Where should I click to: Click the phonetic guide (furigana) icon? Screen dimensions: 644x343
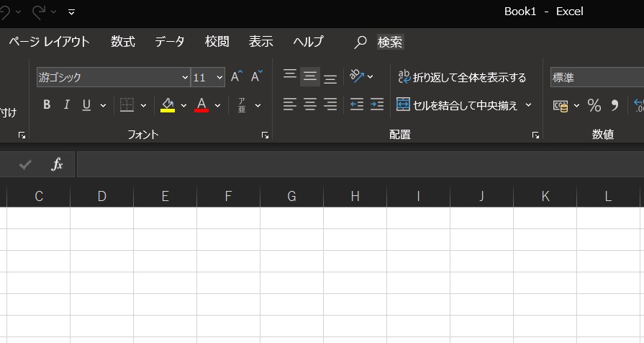(x=242, y=105)
